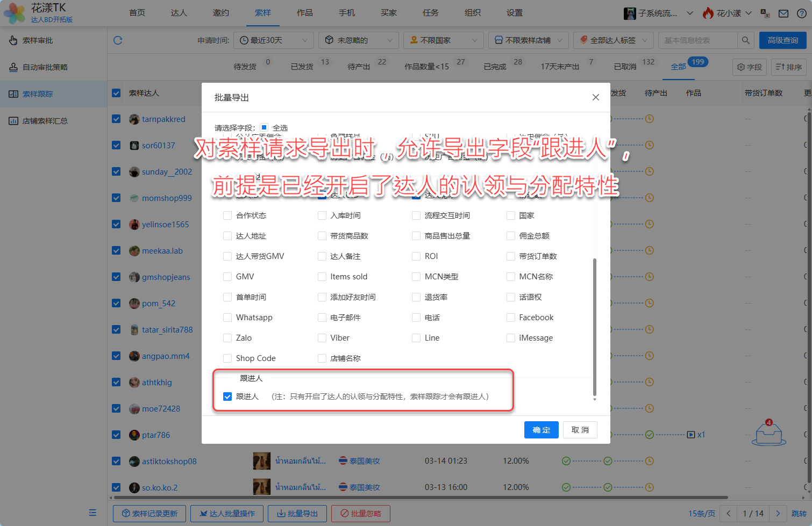Tick the GMV field checkbox

click(x=227, y=277)
